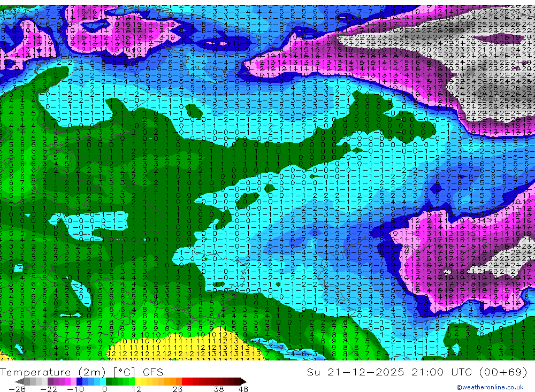Click the '-28' legend value
This screenshot has width=535, height=392.
click(x=17, y=389)
